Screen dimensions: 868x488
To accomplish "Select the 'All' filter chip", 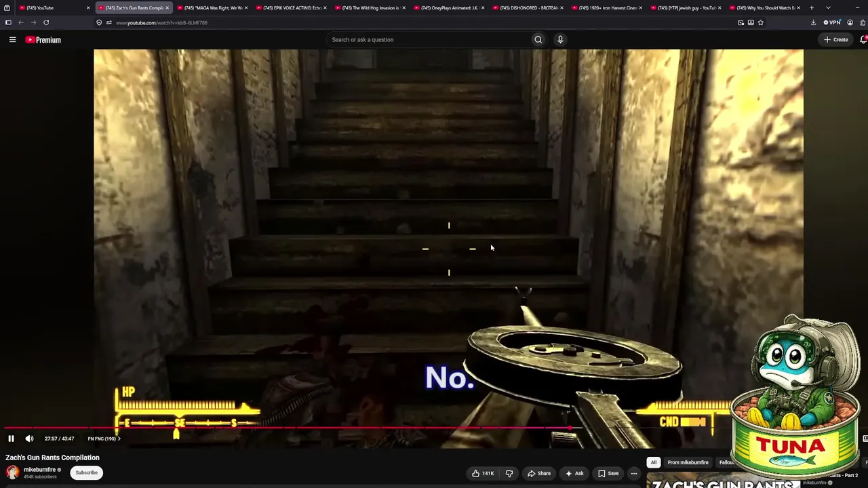I will coord(654,462).
